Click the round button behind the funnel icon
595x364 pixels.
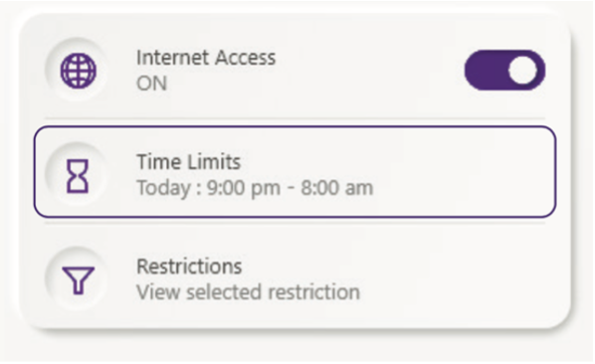tap(78, 279)
